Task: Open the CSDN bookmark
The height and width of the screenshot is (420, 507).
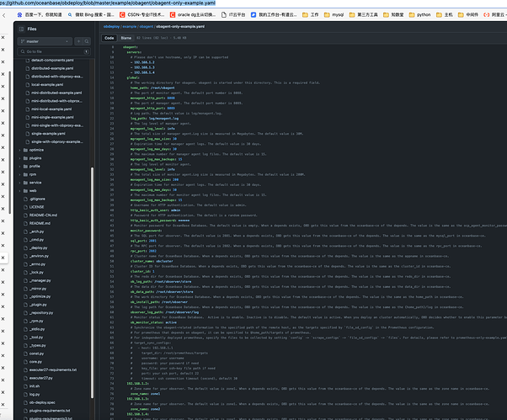Action: 142,15
